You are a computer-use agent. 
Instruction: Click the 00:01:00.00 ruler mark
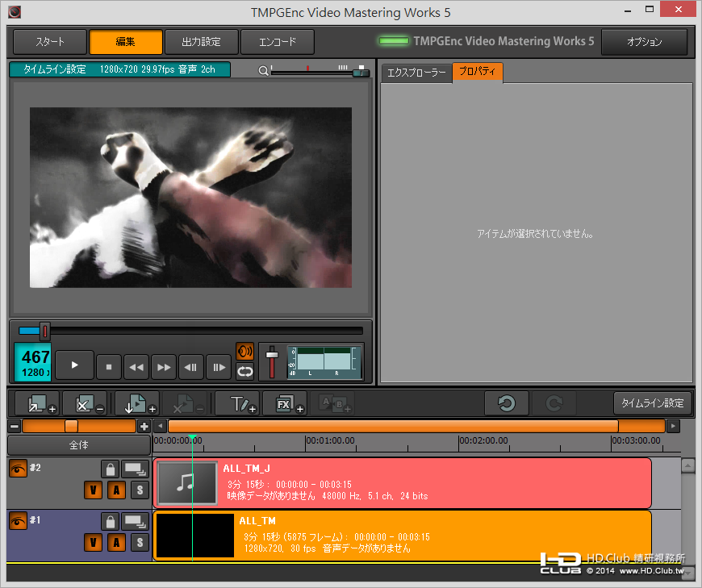coord(330,440)
